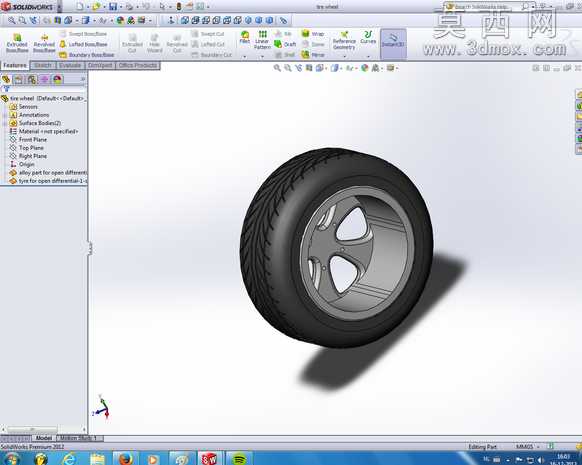Select the Revolved Boss/Base tool
This screenshot has height=465, width=582.
[44, 43]
